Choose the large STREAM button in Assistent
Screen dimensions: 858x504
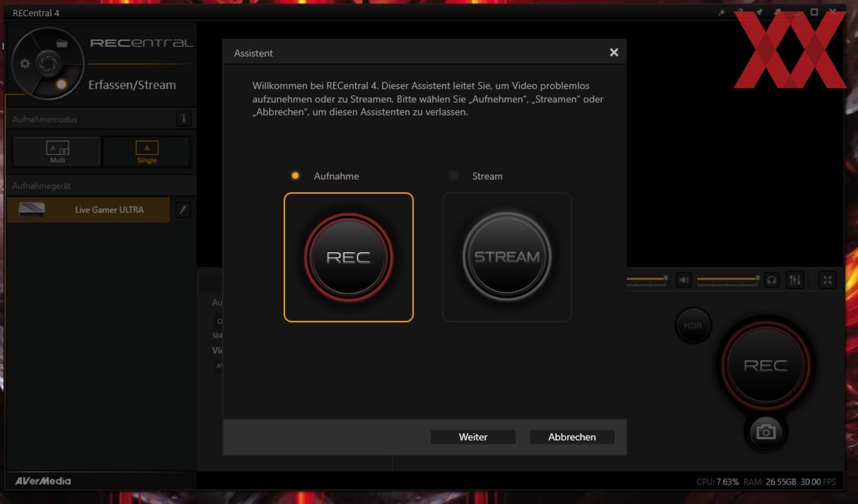click(x=507, y=257)
